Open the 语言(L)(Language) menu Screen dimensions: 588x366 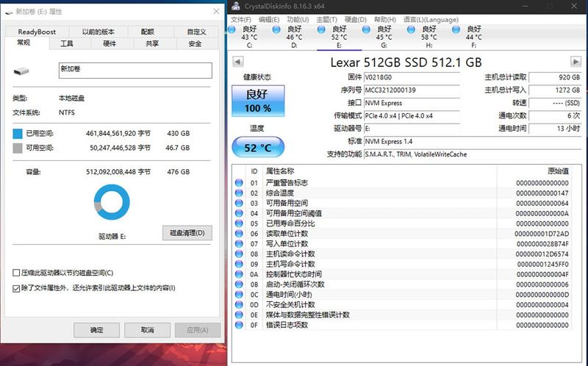coord(431,20)
